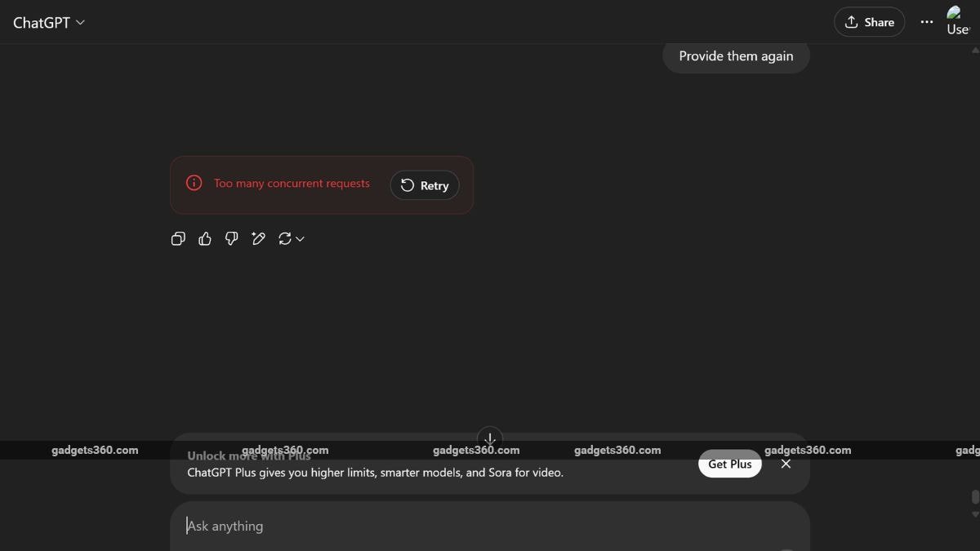
Task: Click the page scrollbar thumb at the right edge
Action: click(975, 497)
